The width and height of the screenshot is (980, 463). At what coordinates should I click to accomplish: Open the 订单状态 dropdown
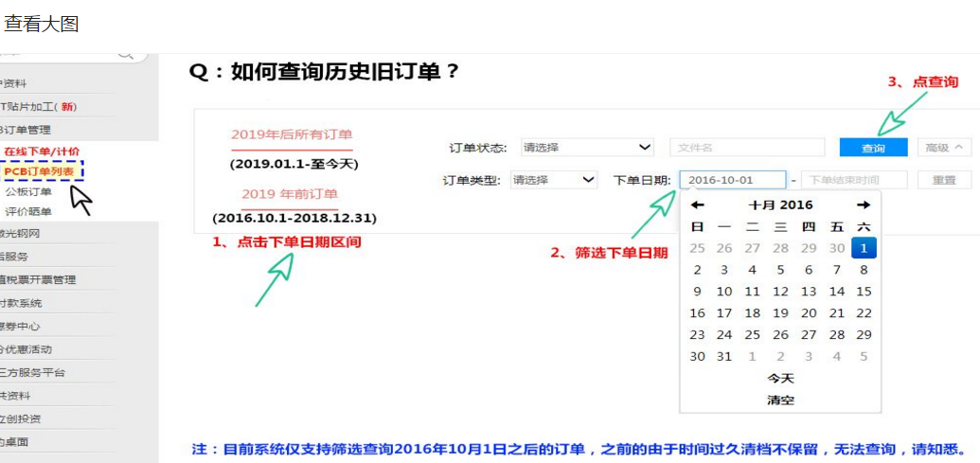point(587,148)
